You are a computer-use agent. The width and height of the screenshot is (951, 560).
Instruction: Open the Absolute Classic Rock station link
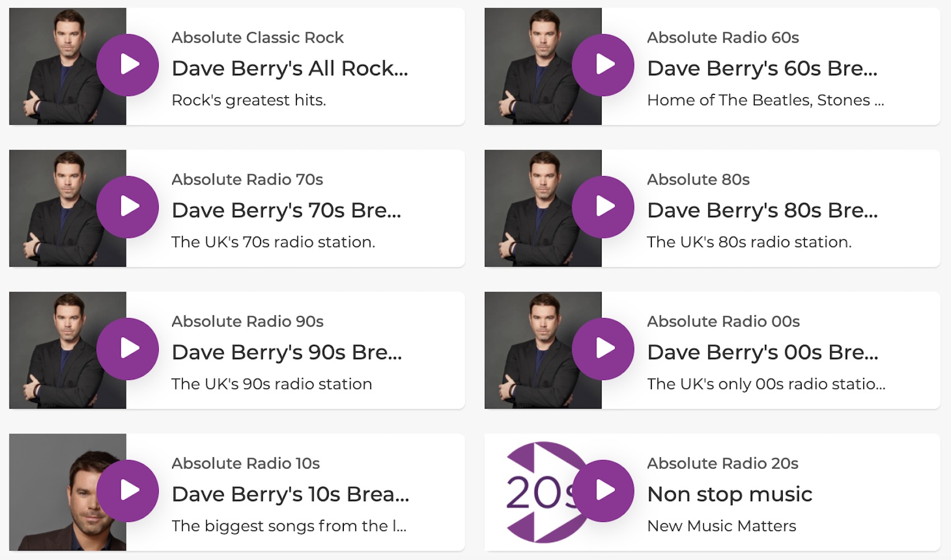258,37
